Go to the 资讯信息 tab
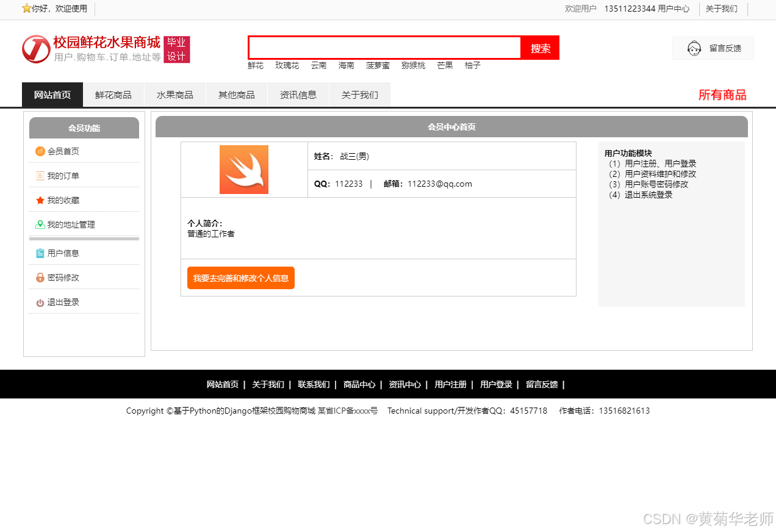Viewport: 776px width, 532px height. point(298,95)
